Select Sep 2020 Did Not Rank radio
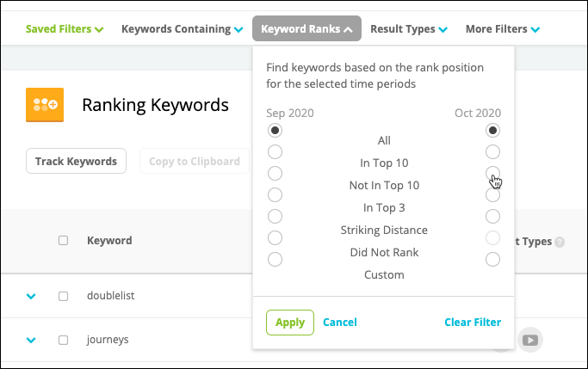This screenshot has width=588, height=369. click(275, 238)
